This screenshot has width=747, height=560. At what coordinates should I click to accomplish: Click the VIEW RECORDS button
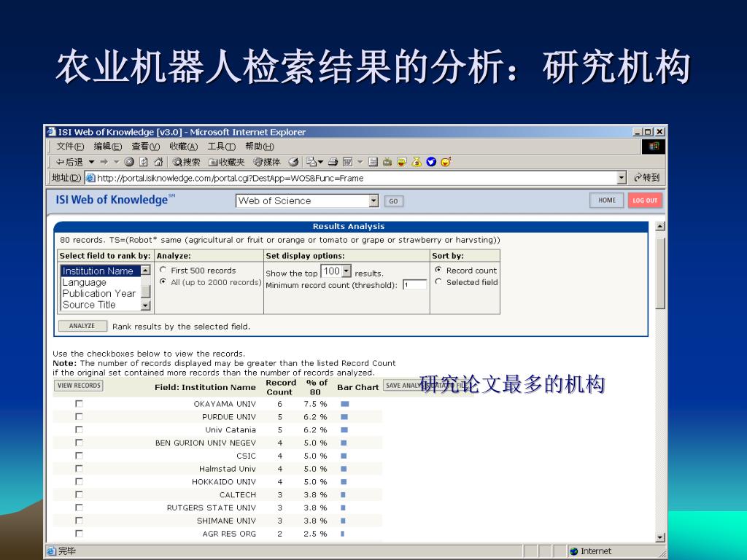click(x=79, y=385)
